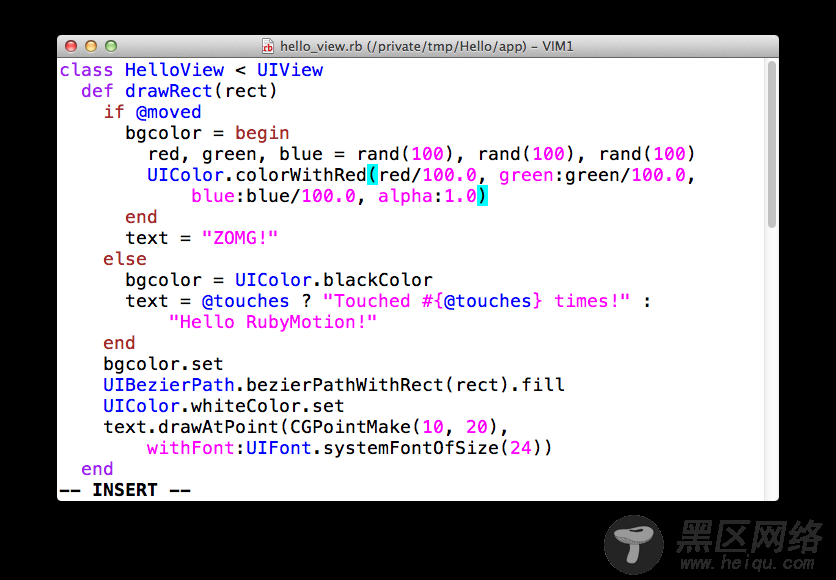Click the '-- INSERT --' mode indicator
The width and height of the screenshot is (836, 580).
tap(125, 490)
